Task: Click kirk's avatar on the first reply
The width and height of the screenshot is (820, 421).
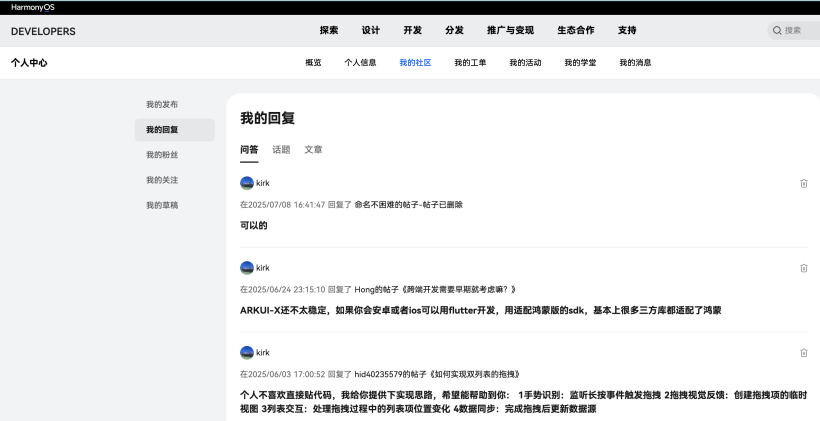Action: 247,183
